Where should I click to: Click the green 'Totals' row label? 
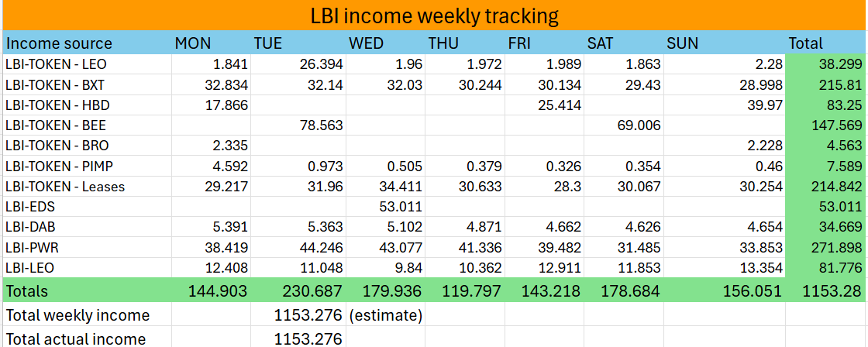coord(87,291)
